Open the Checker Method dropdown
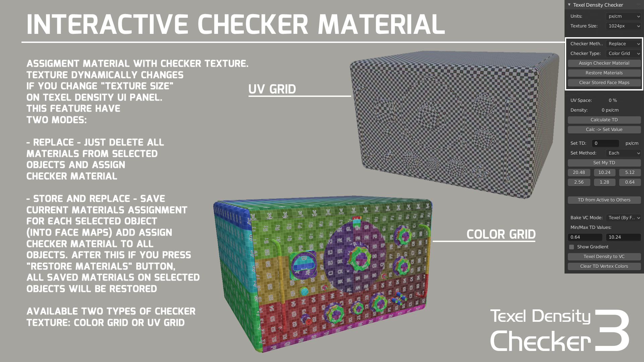 pos(622,44)
